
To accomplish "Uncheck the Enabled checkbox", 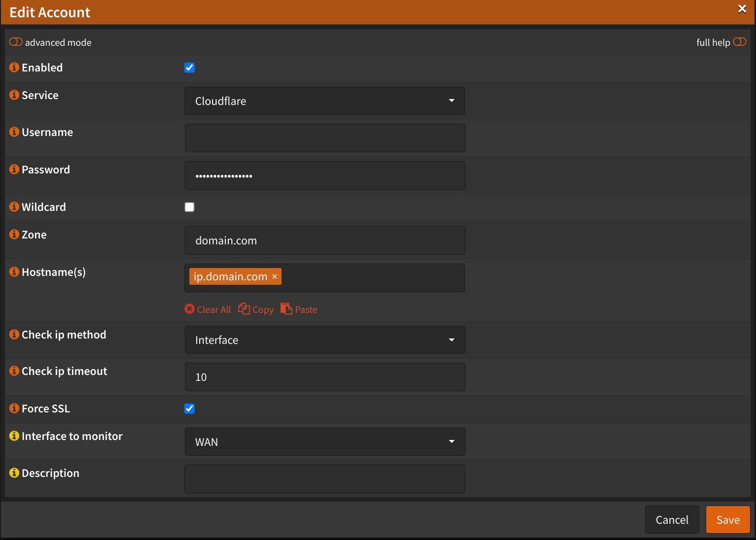I will click(x=189, y=68).
